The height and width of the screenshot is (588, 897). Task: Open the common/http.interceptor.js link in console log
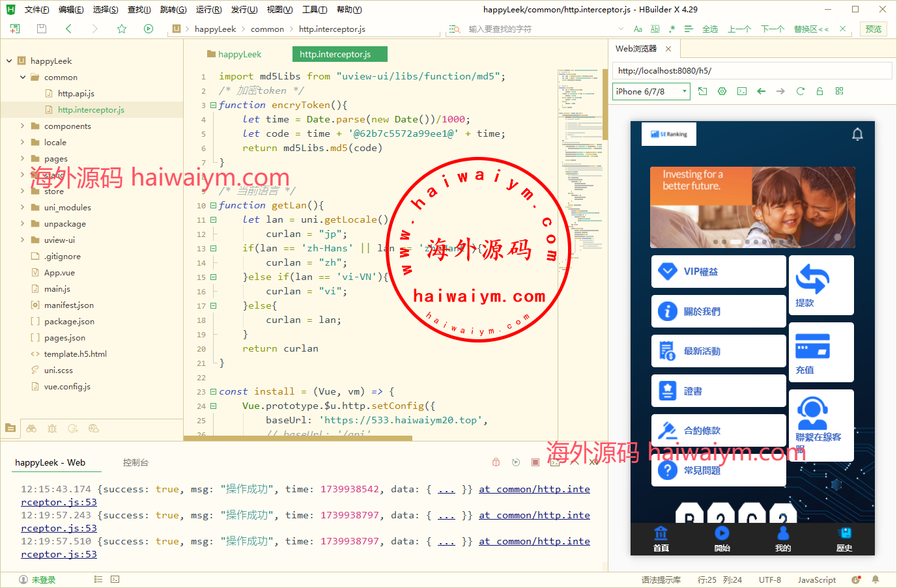click(534, 489)
